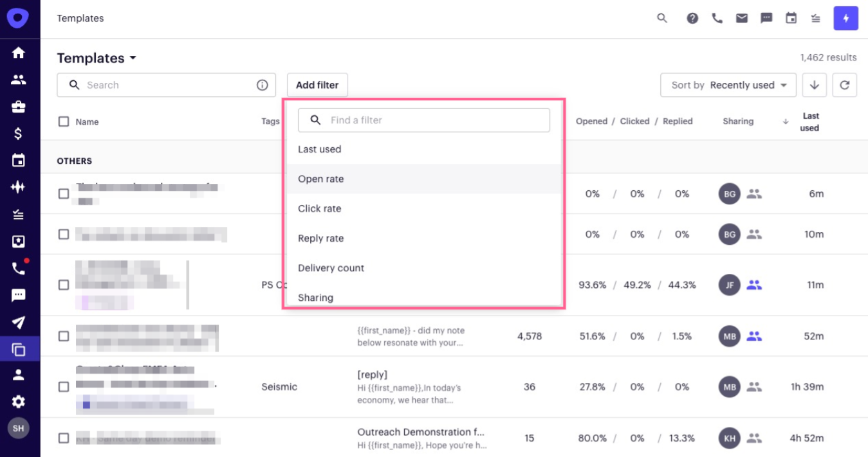Screen dimensions: 868x457
Task: Open Tasks checklist icon in sidebar
Action: point(19,215)
